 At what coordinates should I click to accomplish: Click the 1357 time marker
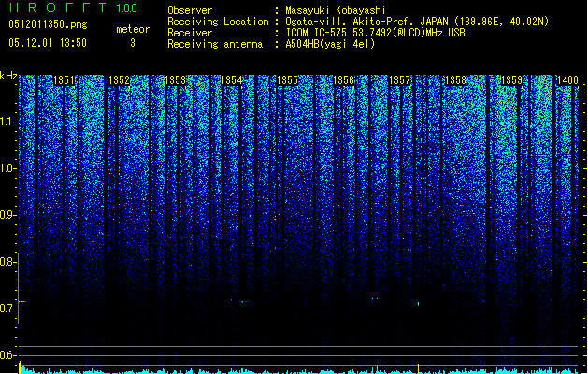click(x=400, y=80)
